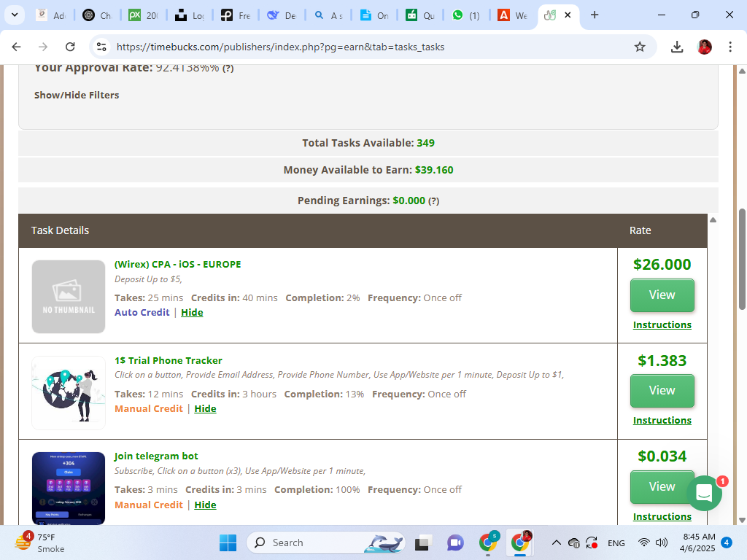
Task: Open a new browser tab
Action: coord(595,15)
